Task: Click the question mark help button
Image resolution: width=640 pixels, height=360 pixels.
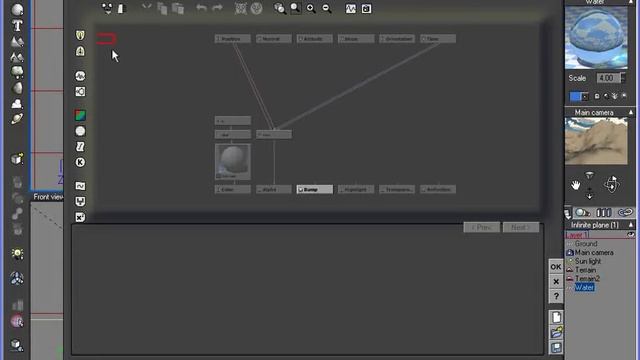Action: point(556,297)
